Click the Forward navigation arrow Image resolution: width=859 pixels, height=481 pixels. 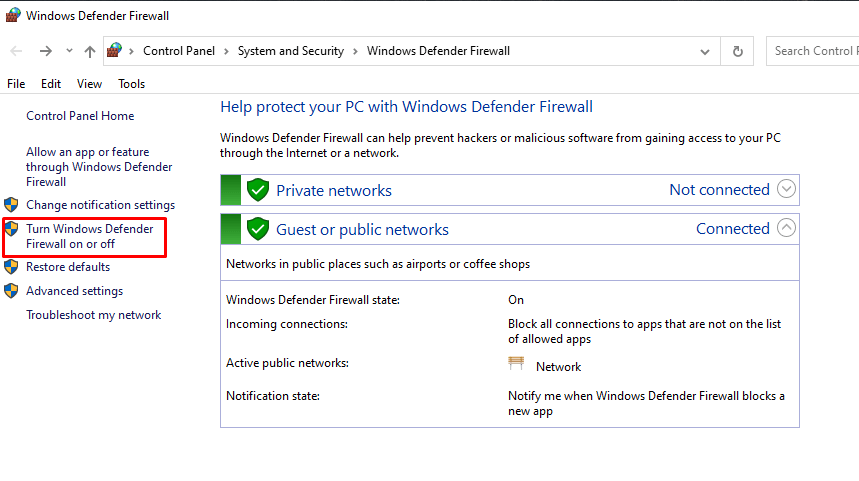[45, 51]
